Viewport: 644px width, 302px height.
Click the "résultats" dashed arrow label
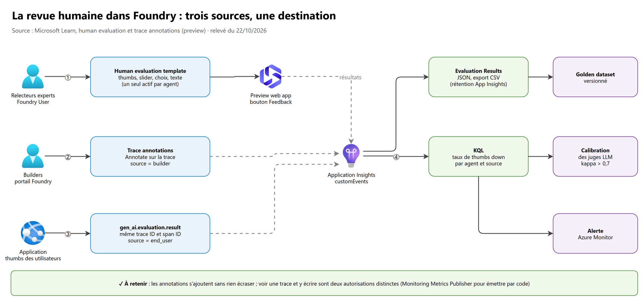pyautogui.click(x=350, y=77)
